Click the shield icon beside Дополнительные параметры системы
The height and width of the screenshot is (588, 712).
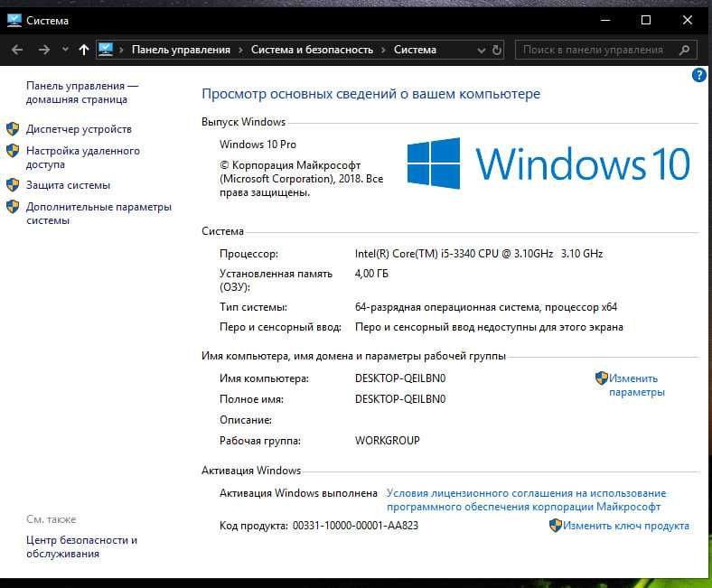point(13,207)
